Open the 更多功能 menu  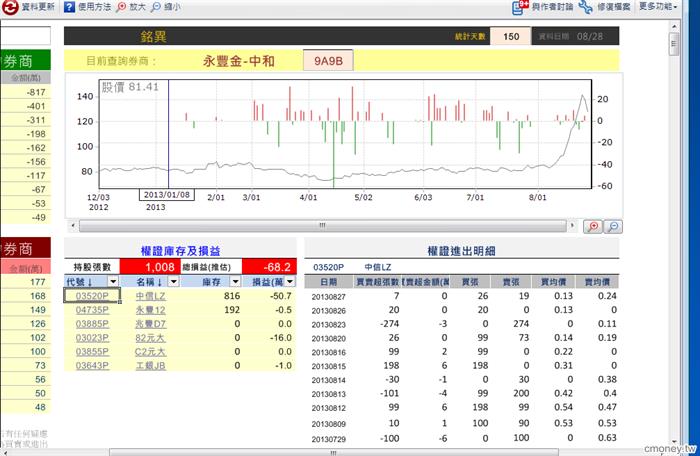tap(658, 6)
